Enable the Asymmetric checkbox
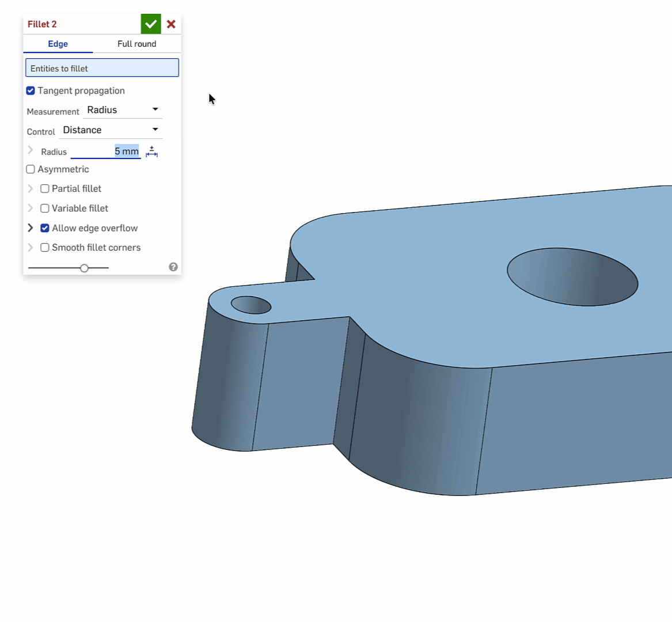The width and height of the screenshot is (672, 622). (31, 169)
